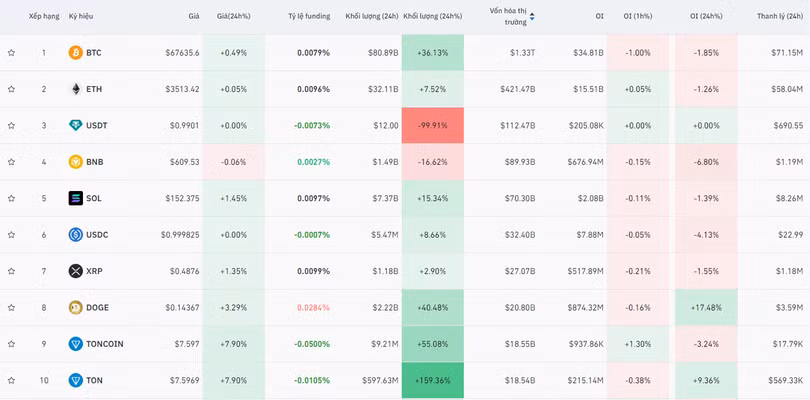Image resolution: width=810 pixels, height=400 pixels.
Task: Click the Bitcoin (BTC) coin icon
Action: pyautogui.click(x=75, y=53)
